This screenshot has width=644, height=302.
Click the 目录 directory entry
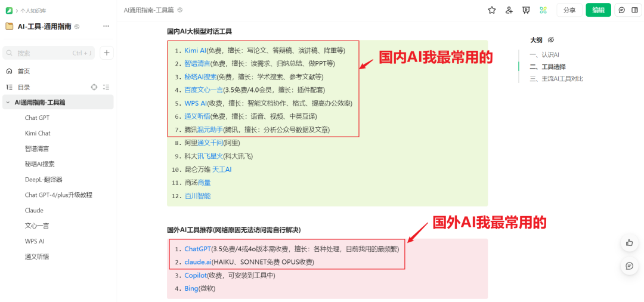click(24, 87)
